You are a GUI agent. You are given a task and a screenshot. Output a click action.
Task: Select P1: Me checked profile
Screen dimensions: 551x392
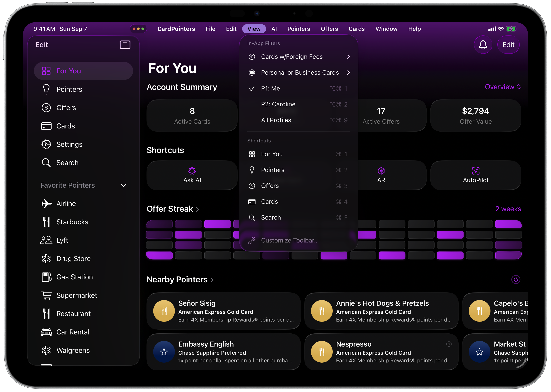(x=270, y=88)
